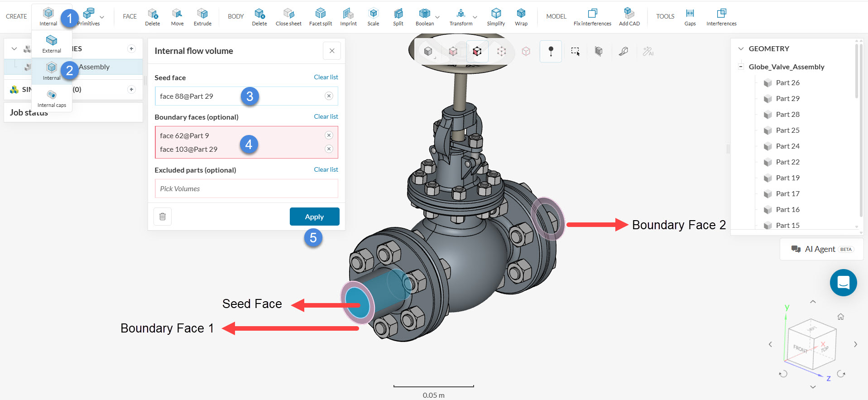The image size is (868, 400).
Task: Click the Add CAD icon
Action: [629, 14]
